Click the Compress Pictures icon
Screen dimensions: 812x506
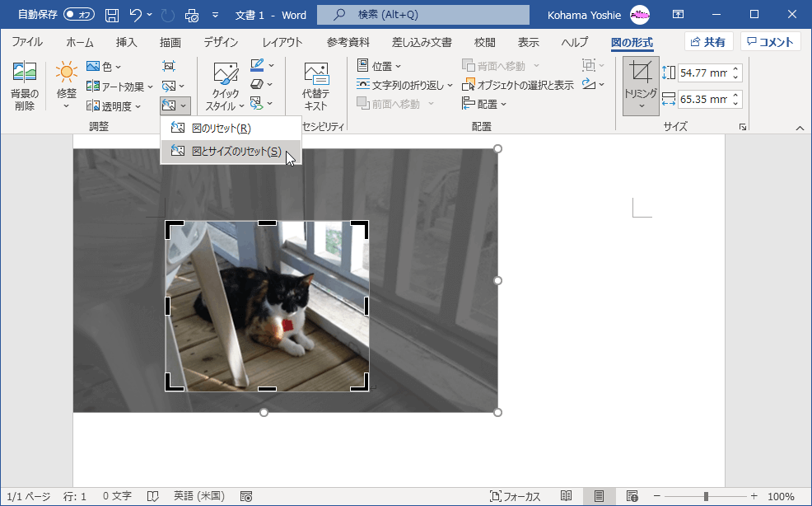(169, 66)
